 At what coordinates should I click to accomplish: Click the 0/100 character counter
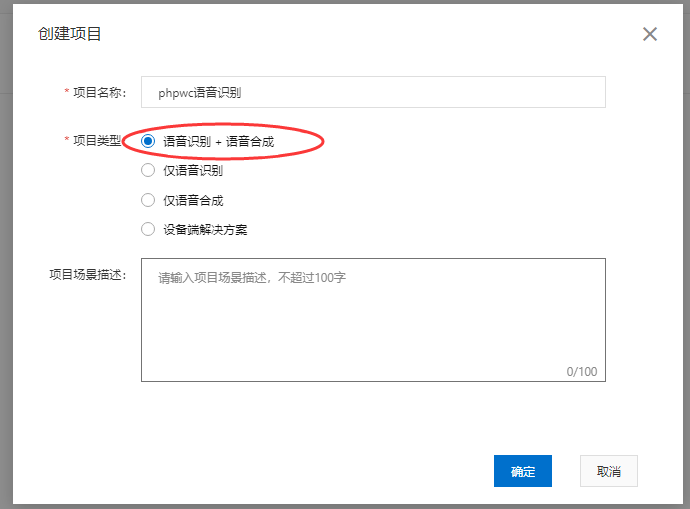pos(582,372)
